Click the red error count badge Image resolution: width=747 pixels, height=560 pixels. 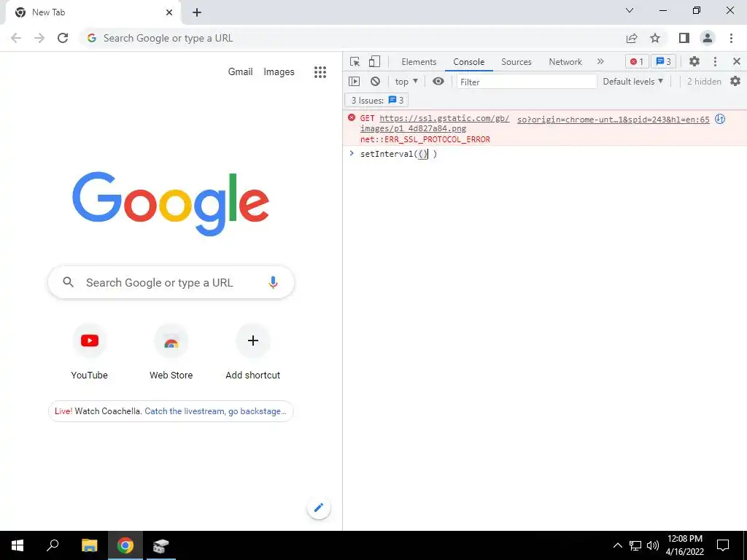tap(637, 61)
